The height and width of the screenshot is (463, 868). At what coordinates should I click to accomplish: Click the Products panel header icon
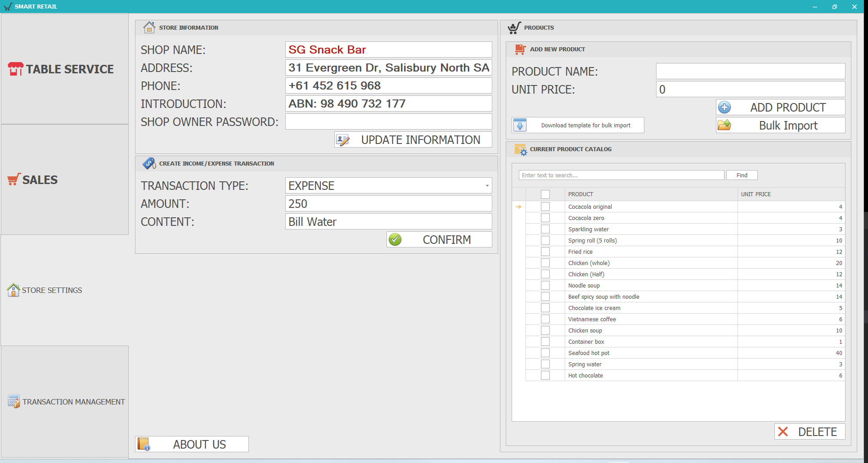tap(513, 27)
